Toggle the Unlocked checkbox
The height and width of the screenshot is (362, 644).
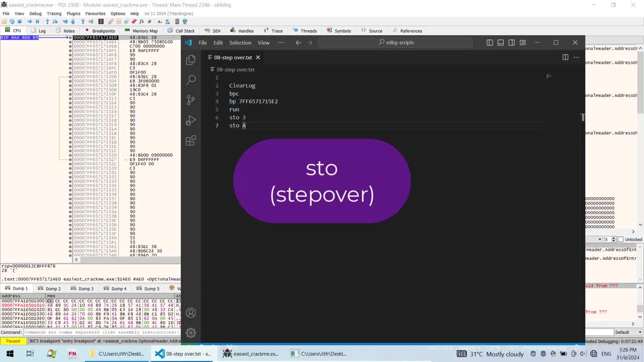tap(620, 239)
